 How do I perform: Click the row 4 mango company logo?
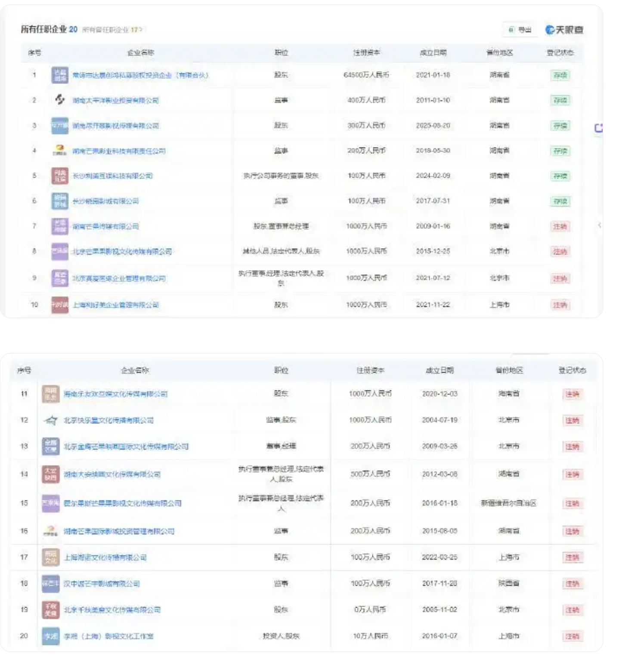click(60, 151)
